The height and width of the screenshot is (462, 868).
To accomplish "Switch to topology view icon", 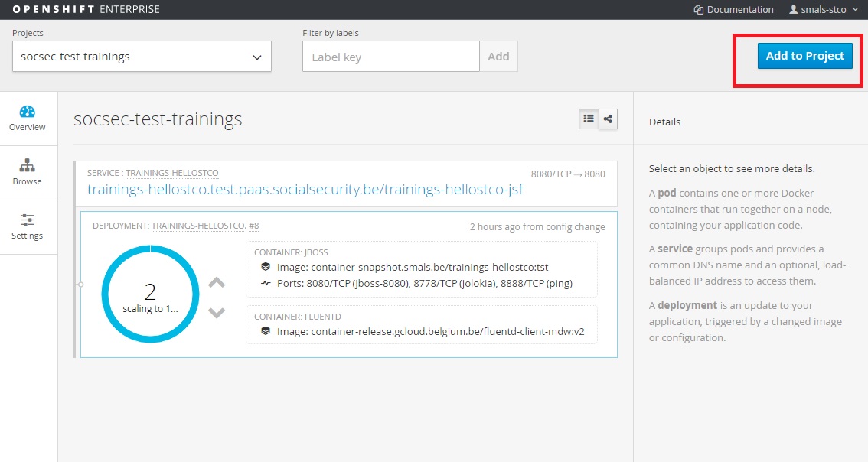I will (x=608, y=119).
